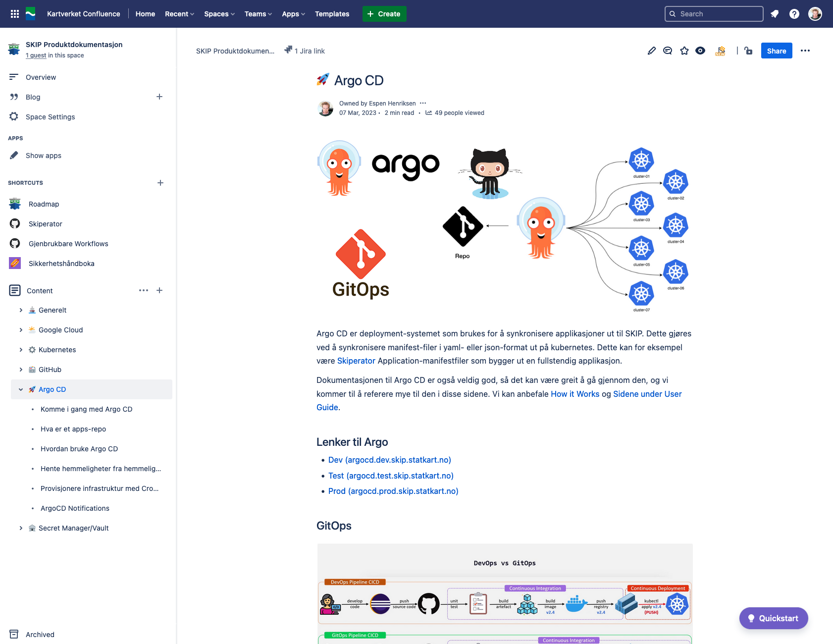Follow the Skiperator link in text
Image resolution: width=833 pixels, height=644 pixels.
tap(356, 361)
